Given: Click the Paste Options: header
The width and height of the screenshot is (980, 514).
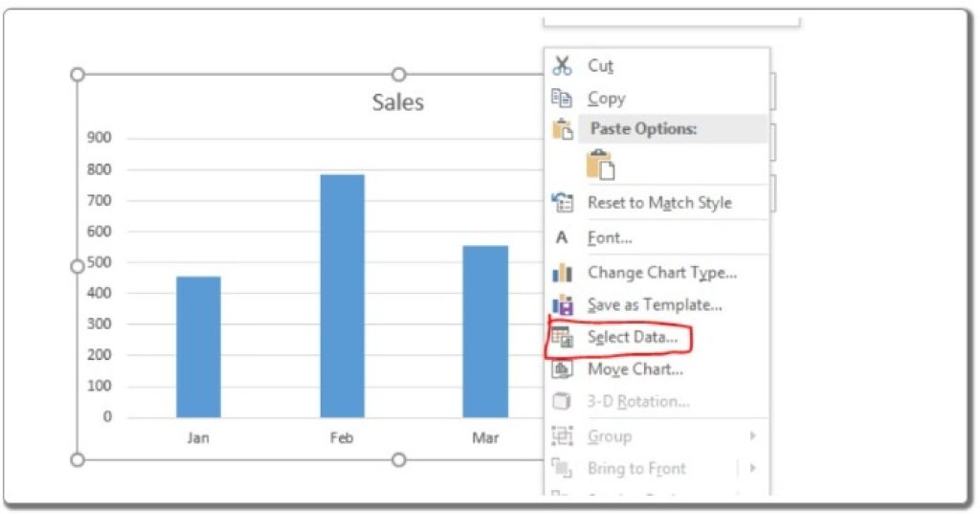Looking at the screenshot, I should 644,129.
